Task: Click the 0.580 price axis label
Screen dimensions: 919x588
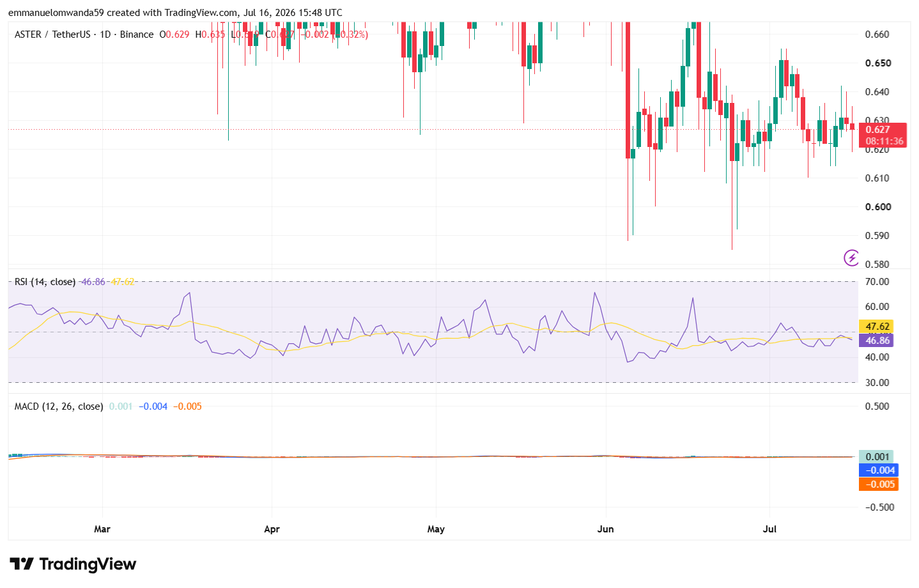Action: click(x=877, y=265)
